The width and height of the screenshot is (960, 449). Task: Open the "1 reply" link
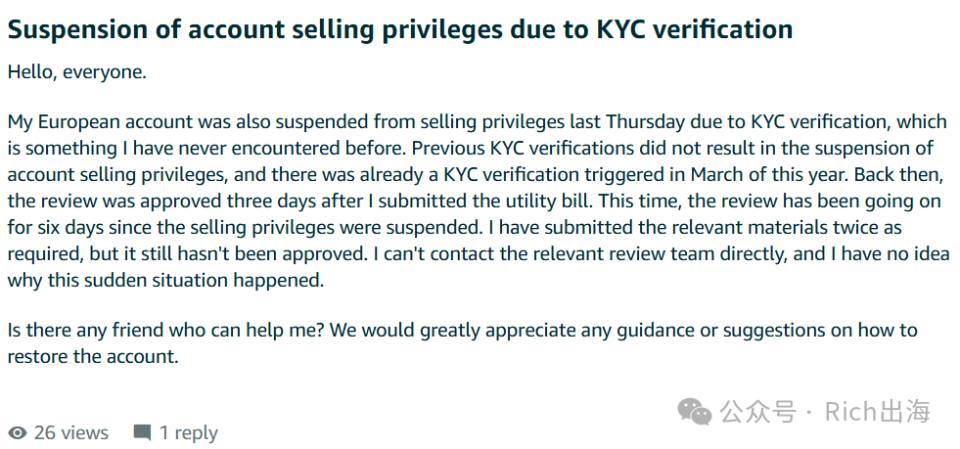pos(189,434)
